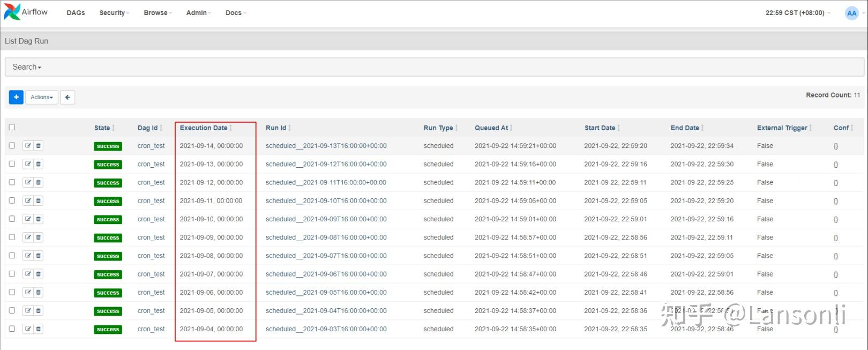
Task: Sort table by Execution Date column
Action: (x=206, y=128)
